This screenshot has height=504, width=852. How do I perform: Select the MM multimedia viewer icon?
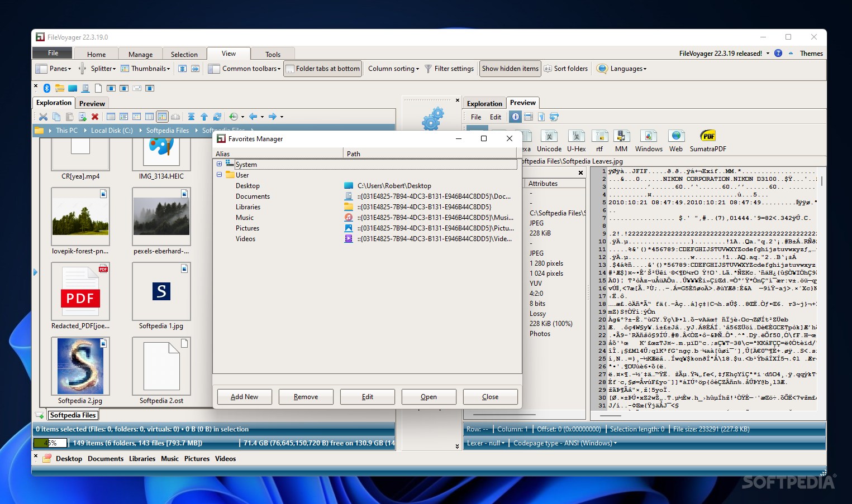coord(621,141)
